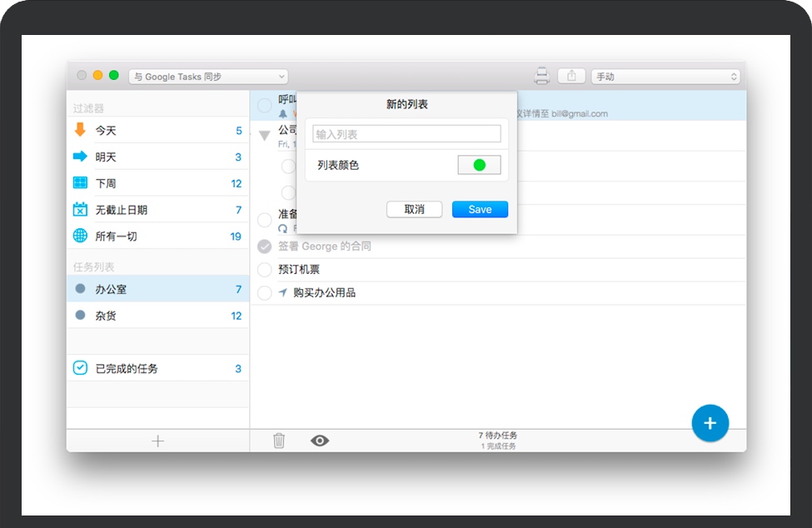Select the 办公室 task list

tap(157, 289)
